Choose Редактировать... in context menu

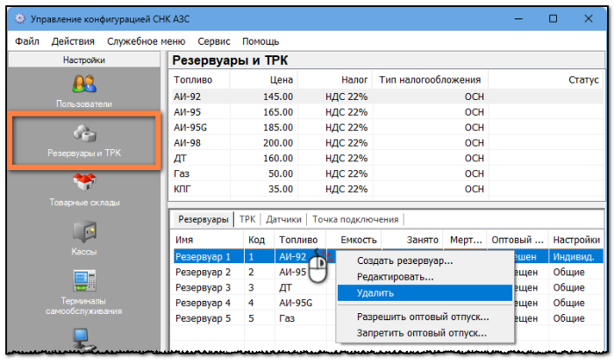click(425, 276)
